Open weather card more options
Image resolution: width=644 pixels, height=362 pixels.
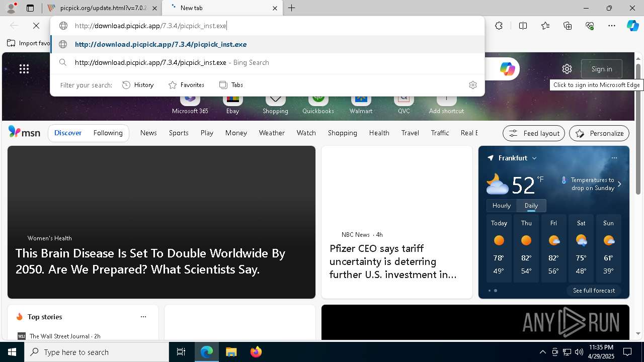[x=614, y=158]
